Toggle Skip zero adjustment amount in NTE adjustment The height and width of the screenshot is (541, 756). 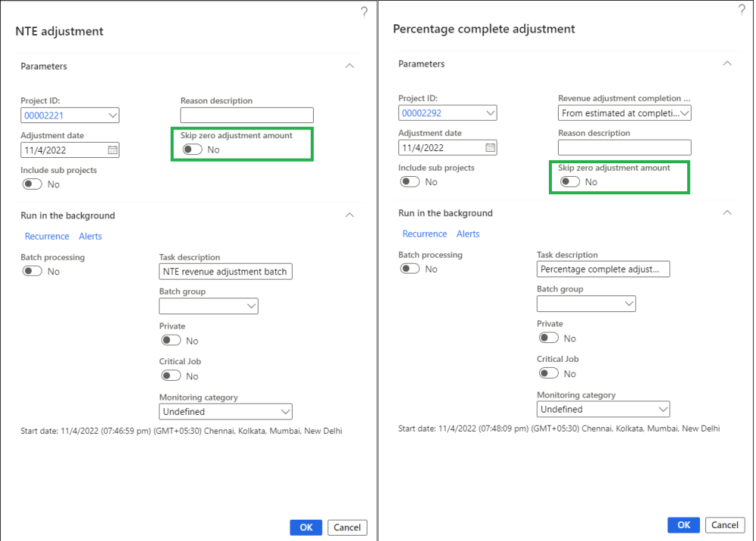coord(192,150)
